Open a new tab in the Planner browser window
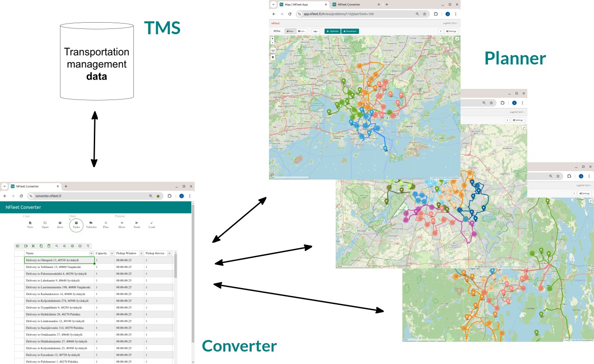This screenshot has width=594, height=364. tap(387, 4)
